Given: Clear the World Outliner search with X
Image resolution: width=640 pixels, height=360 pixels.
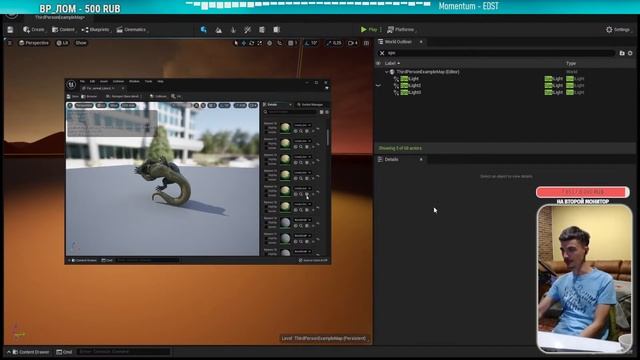Looking at the screenshot, I should [382, 53].
